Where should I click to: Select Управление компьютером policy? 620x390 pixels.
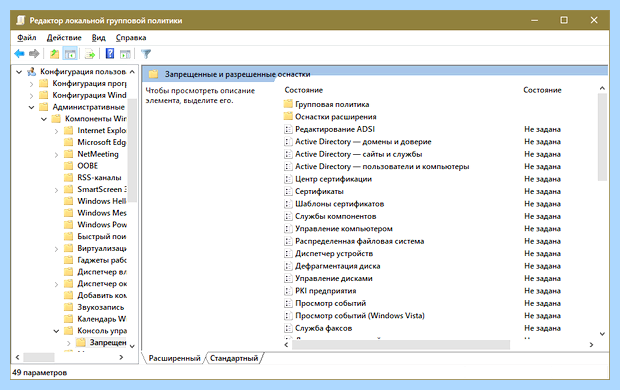344,229
